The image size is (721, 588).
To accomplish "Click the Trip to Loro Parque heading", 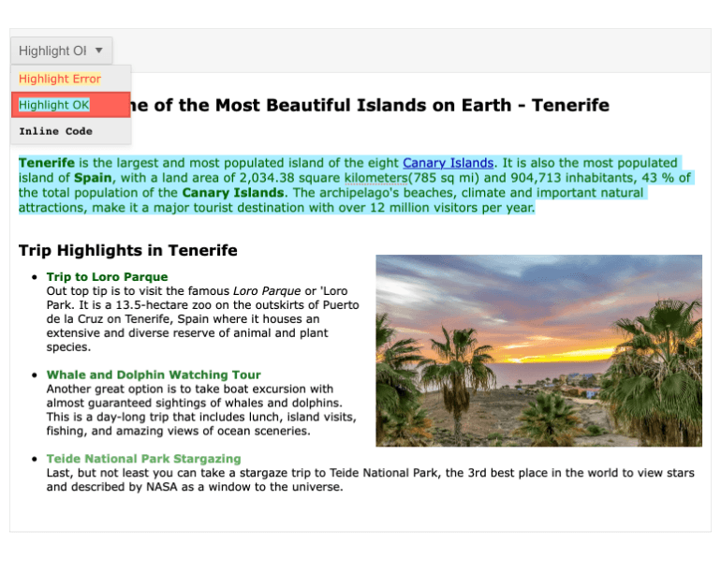I will 107,277.
